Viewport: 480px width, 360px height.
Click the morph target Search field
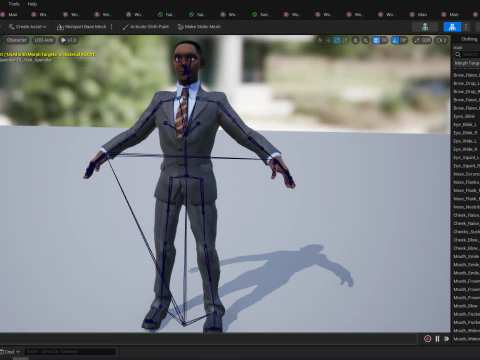[467, 54]
